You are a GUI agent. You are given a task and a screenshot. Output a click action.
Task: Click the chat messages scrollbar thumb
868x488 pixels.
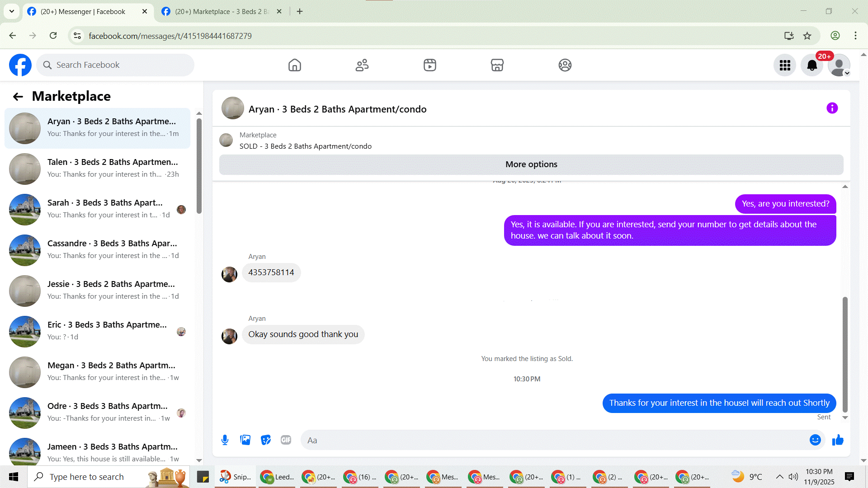click(x=845, y=354)
